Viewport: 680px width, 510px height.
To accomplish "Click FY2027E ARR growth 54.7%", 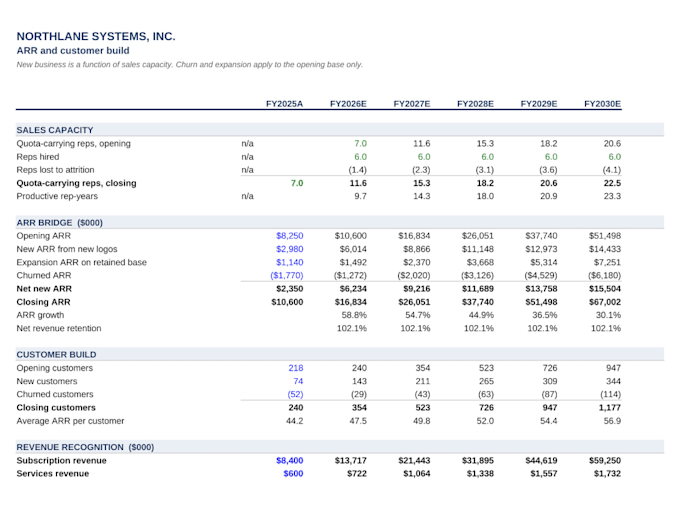I will point(417,315).
